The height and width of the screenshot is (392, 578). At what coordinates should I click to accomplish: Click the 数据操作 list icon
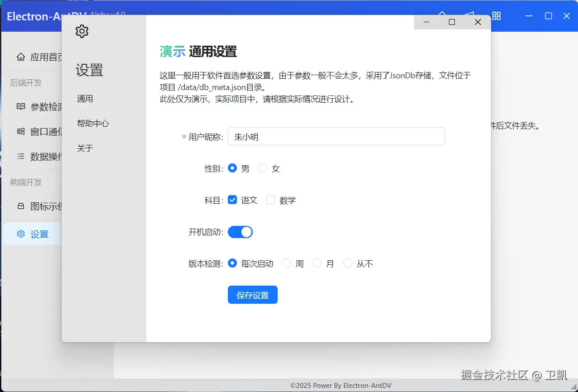point(20,157)
